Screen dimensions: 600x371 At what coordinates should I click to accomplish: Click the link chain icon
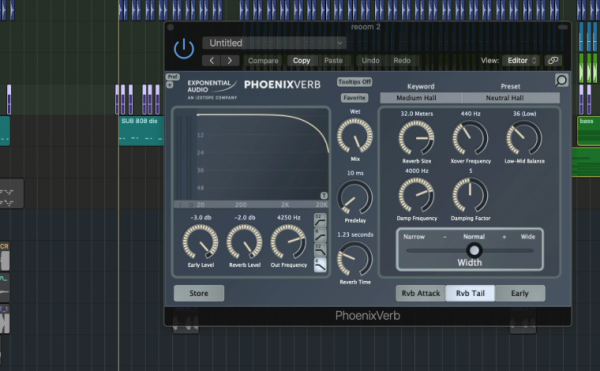click(553, 60)
